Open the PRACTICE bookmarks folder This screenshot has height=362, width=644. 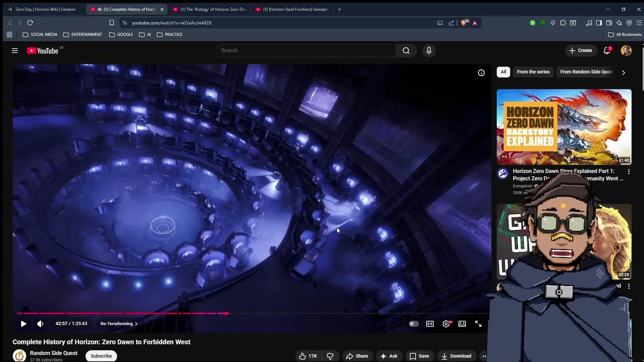point(170,35)
